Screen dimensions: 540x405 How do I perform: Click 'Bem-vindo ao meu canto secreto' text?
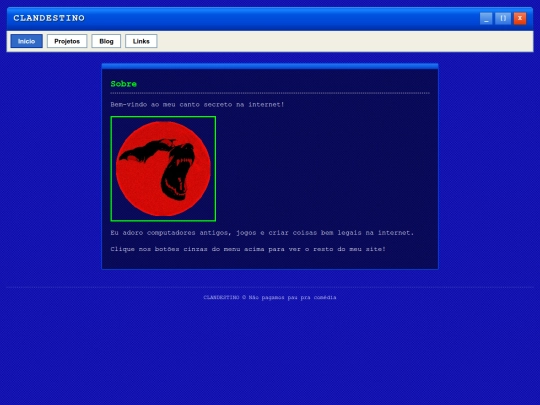pyautogui.click(x=197, y=104)
